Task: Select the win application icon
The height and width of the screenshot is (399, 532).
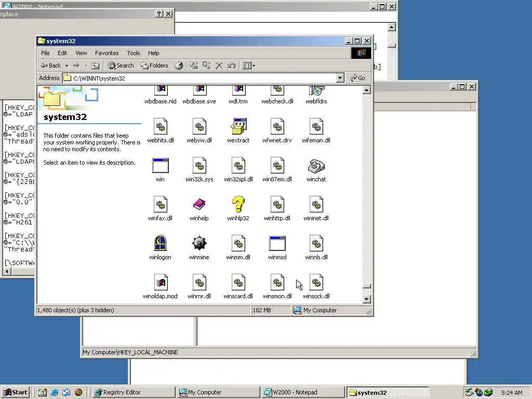Action: [161, 166]
